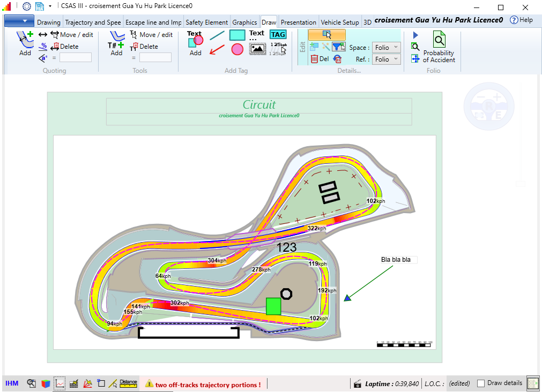Select the pink circle tag tool
Image resolution: width=542 pixels, height=392 pixels.
point(237,49)
